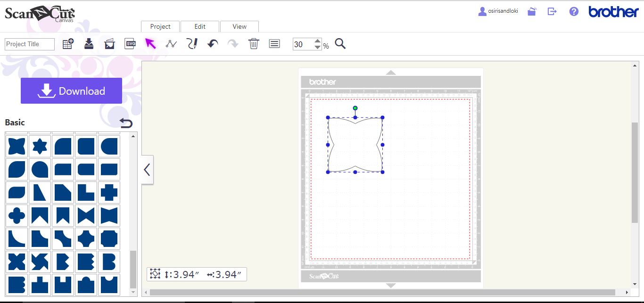Click inside the Project Title field
This screenshot has height=303, width=644.
click(x=29, y=44)
